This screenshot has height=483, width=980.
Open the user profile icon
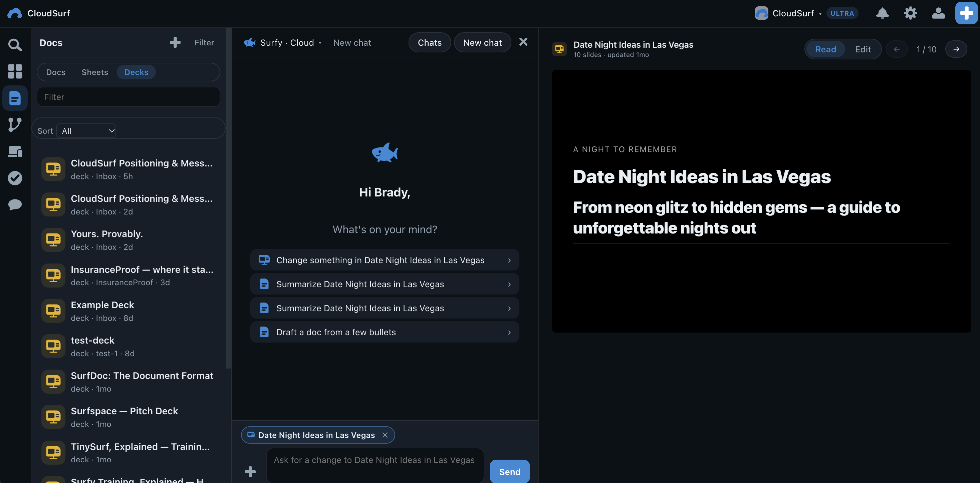point(938,13)
